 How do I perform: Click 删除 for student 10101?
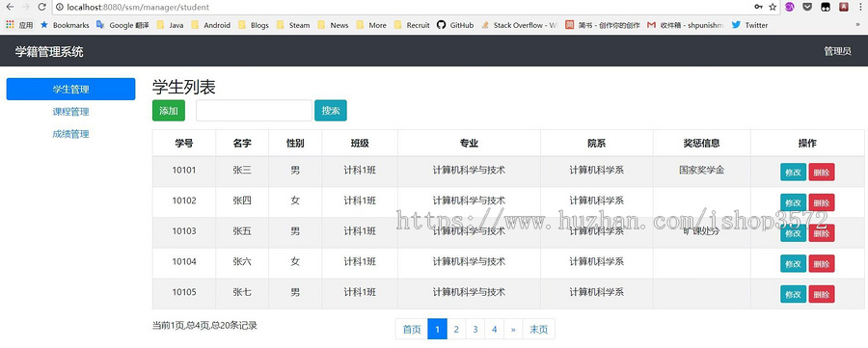tap(822, 172)
